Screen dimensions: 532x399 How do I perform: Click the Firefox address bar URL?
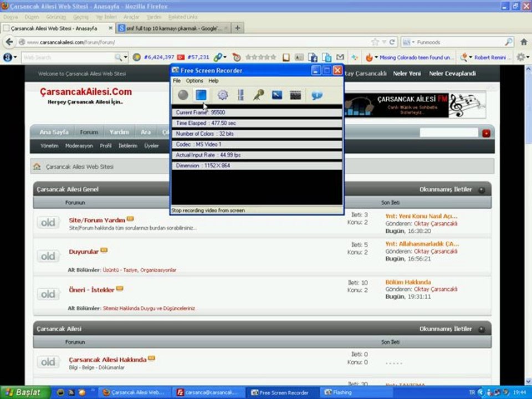71,43
